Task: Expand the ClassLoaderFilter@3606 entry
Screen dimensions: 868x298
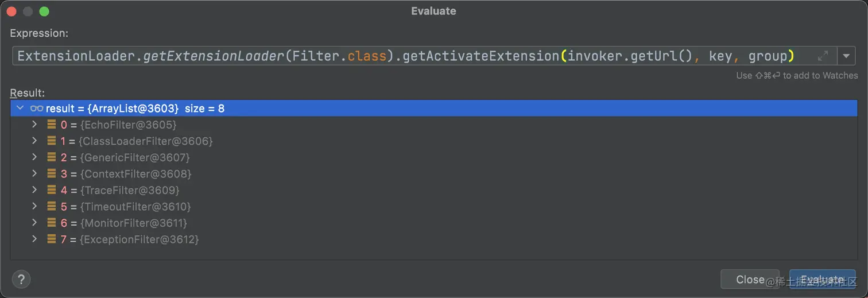Action: coord(34,141)
